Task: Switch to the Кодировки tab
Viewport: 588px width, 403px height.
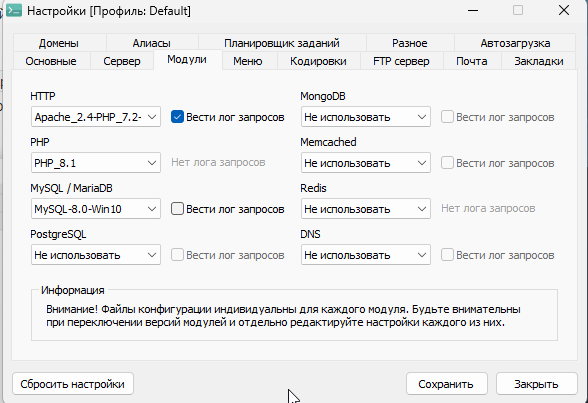Action: pos(318,61)
